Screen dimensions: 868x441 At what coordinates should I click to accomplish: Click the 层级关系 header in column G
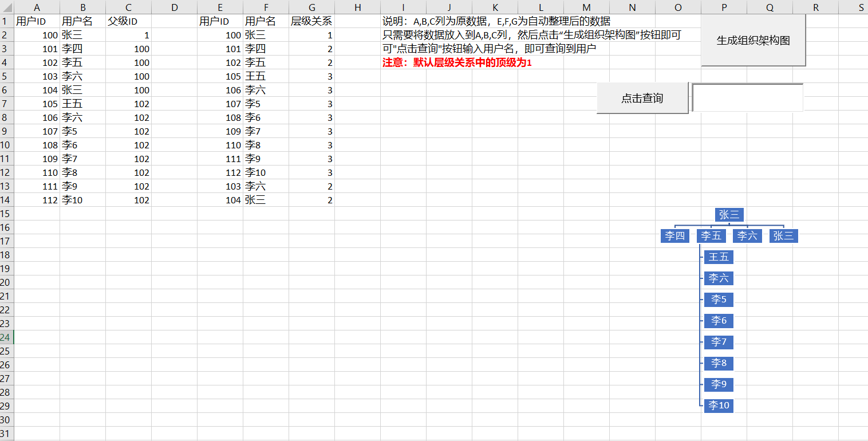pyautogui.click(x=311, y=21)
